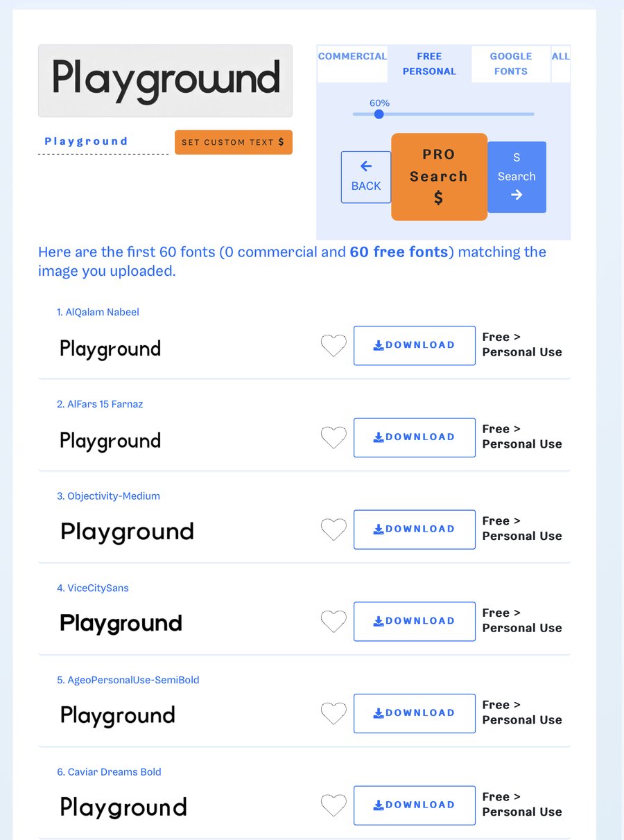Image resolution: width=624 pixels, height=840 pixels.
Task: Select the Google Fonts tab
Action: [x=511, y=64]
